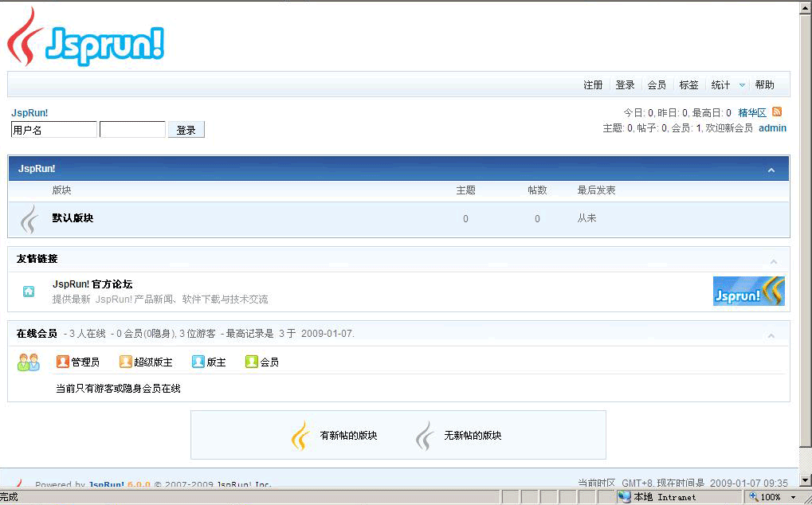This screenshot has width=812, height=505.
Task: Click the 帖数 column header
Action: [x=537, y=190]
